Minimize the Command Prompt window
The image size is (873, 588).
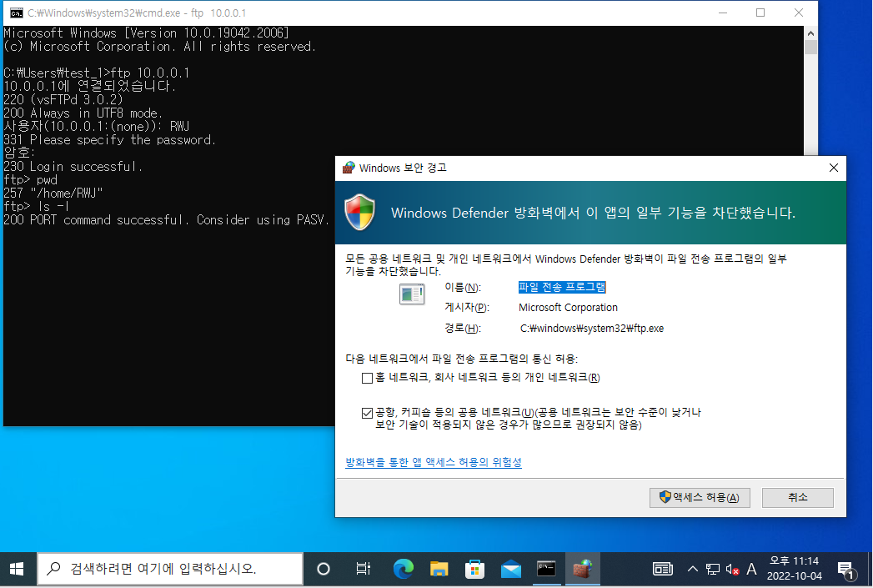723,13
